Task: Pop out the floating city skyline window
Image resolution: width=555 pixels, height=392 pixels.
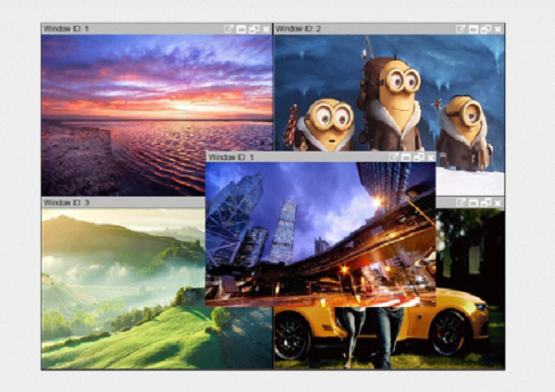Action: (x=394, y=158)
